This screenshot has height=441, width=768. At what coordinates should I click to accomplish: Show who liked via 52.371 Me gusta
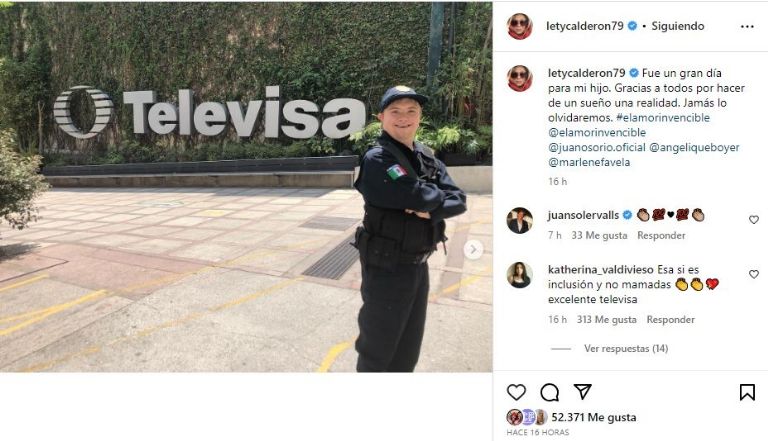pos(594,417)
